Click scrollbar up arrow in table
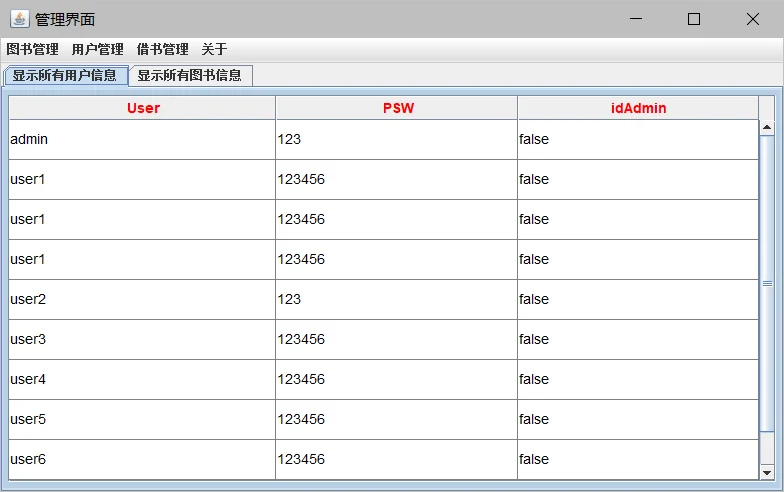This screenshot has height=492, width=784. click(767, 127)
